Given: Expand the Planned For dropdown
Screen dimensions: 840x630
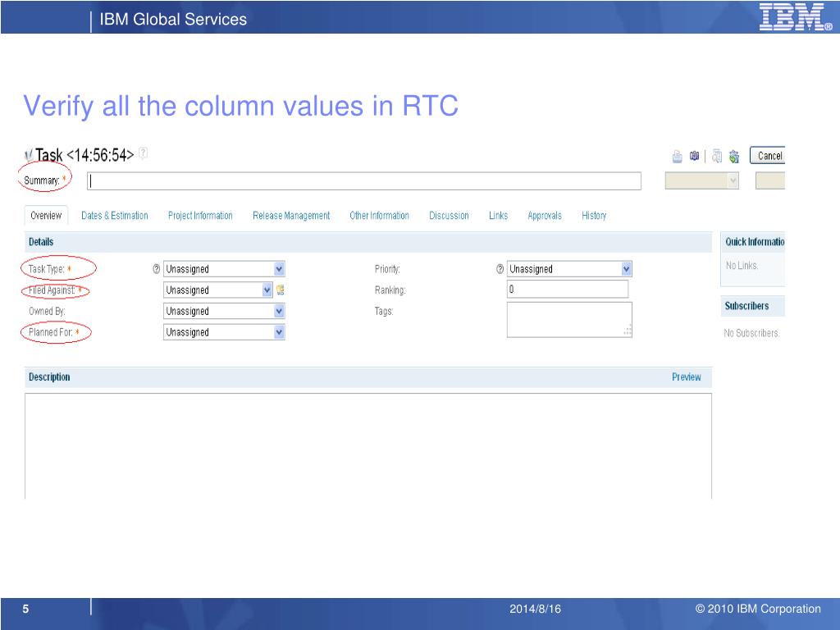Looking at the screenshot, I should 279,332.
